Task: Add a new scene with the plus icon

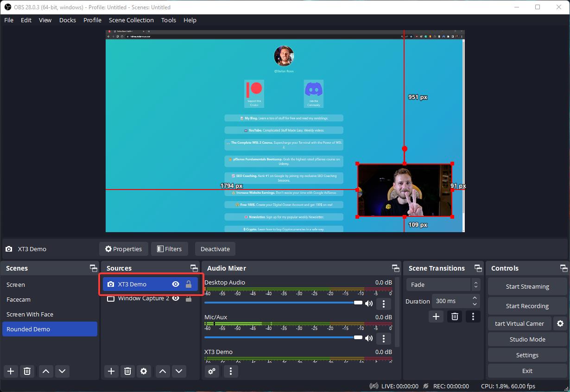Action: [10, 371]
